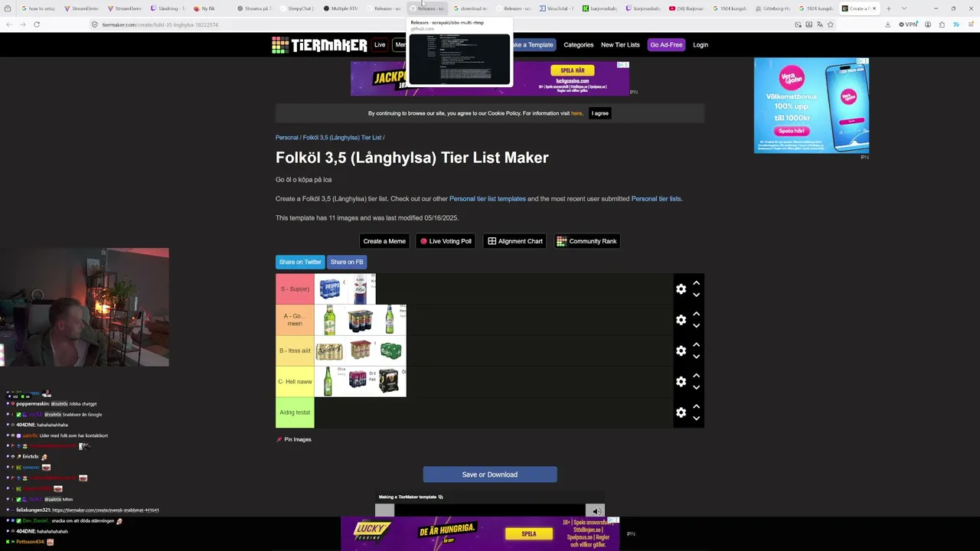Move the A tier row up

696,314
